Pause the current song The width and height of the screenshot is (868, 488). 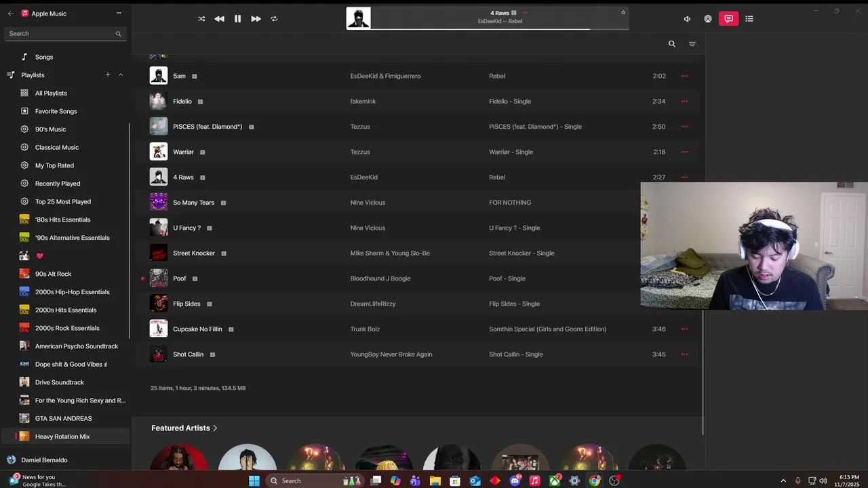[237, 19]
